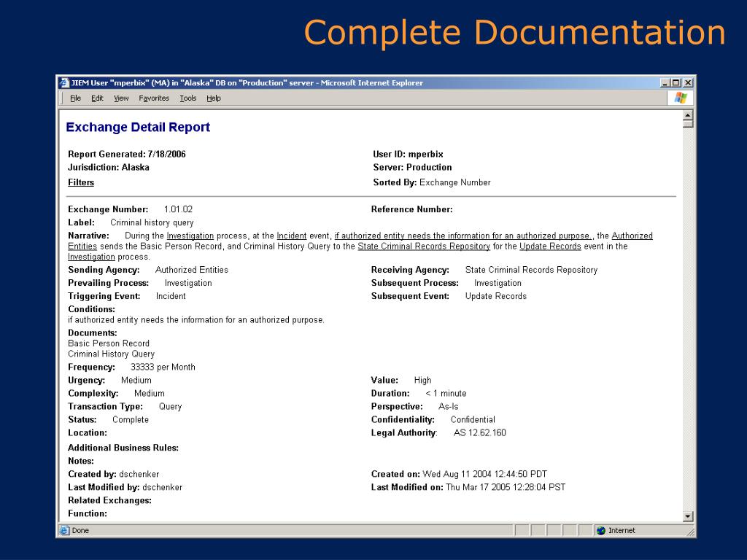
Task: Click the Internet Explorer page icon in title bar
Action: 64,82
